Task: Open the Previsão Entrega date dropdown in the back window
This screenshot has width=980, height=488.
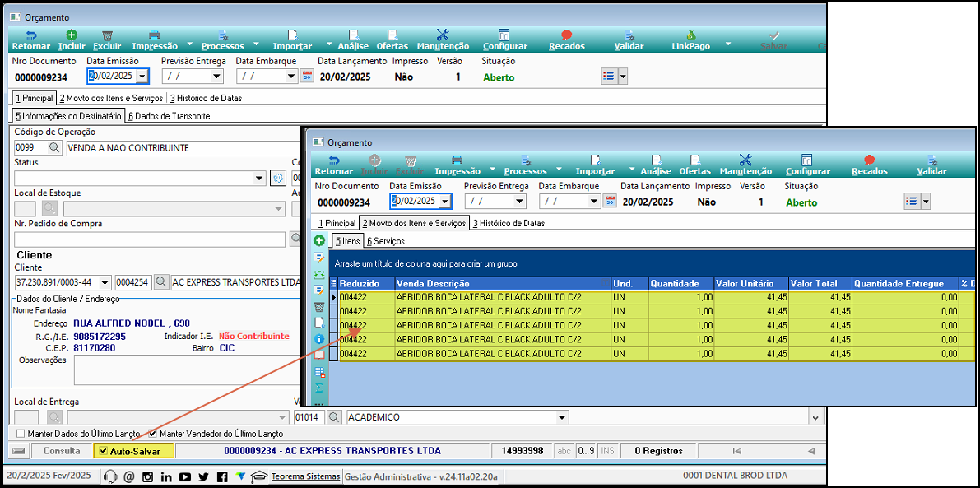Action: coord(216,77)
